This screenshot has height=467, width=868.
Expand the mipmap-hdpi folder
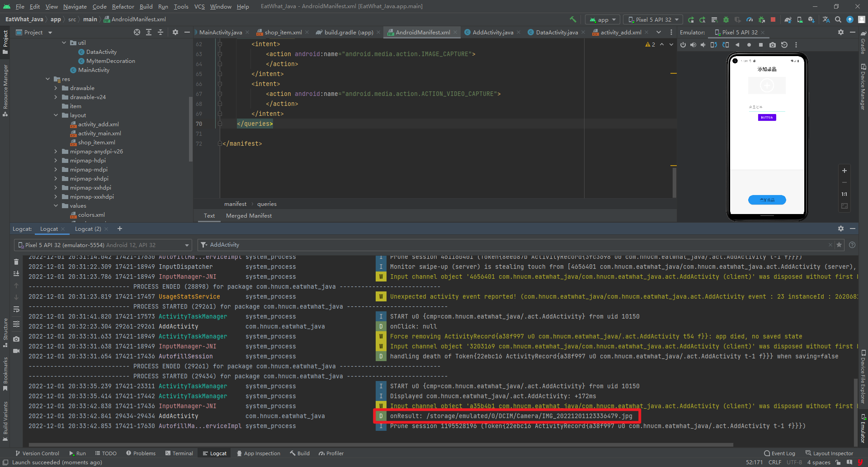pos(56,161)
